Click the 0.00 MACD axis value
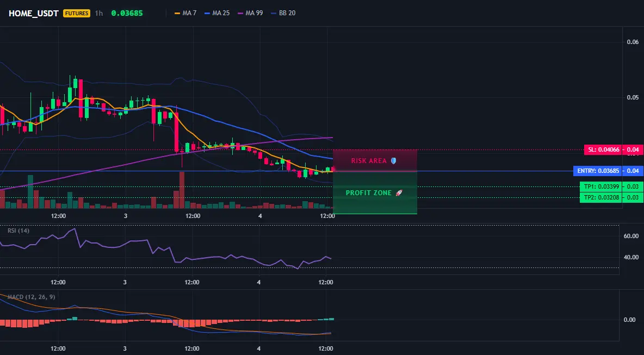 [630, 320]
